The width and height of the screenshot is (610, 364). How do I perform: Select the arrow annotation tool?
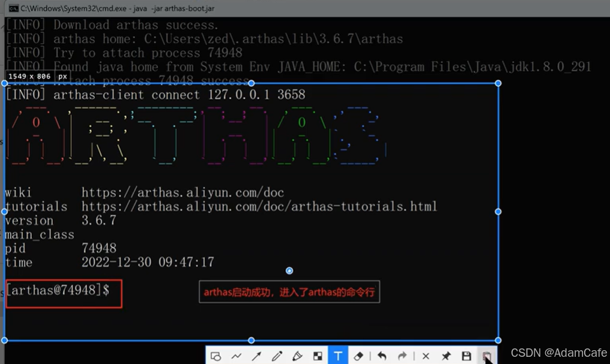(256, 356)
